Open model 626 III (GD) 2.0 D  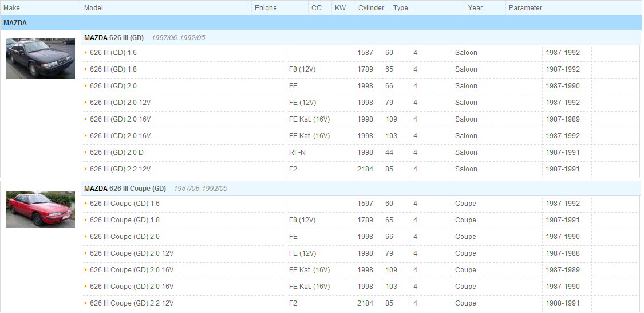pyautogui.click(x=117, y=152)
